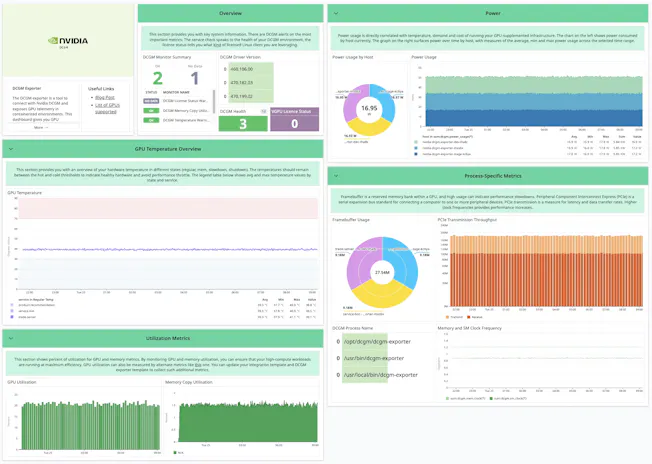Collapse the Utilization Metrics section
Image resolution: width=652 pixels, height=464 pixels.
[10, 339]
